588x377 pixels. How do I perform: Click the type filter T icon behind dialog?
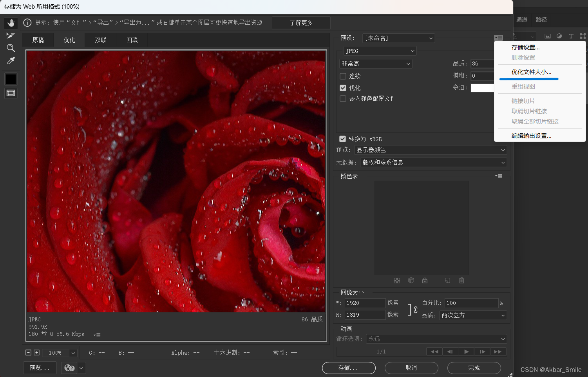coord(571,36)
